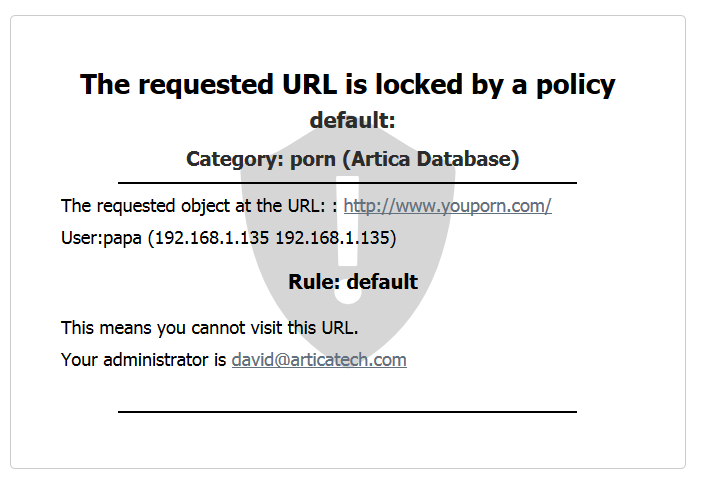Click the word 'URL' in the main heading
This screenshot has height=483, width=703.
point(309,84)
